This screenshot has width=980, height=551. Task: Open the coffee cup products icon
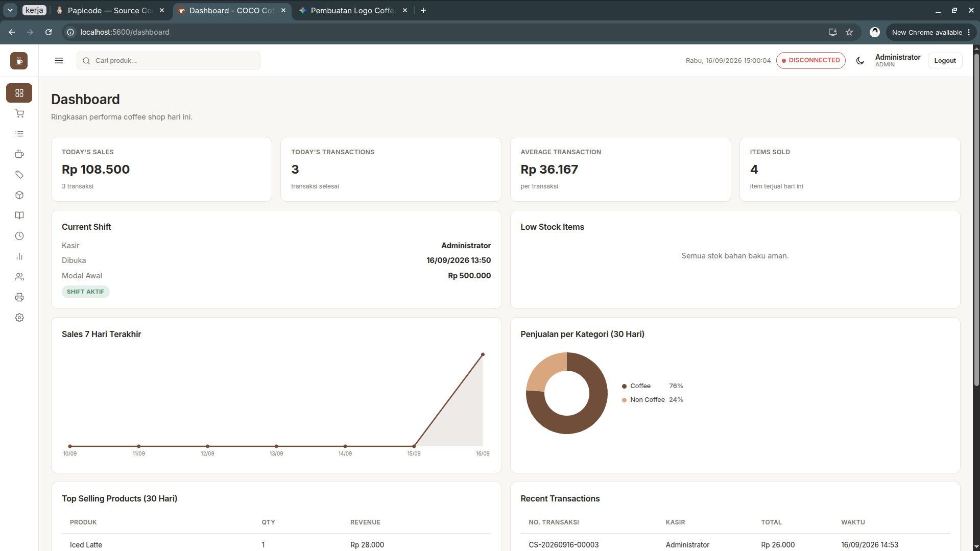point(19,154)
